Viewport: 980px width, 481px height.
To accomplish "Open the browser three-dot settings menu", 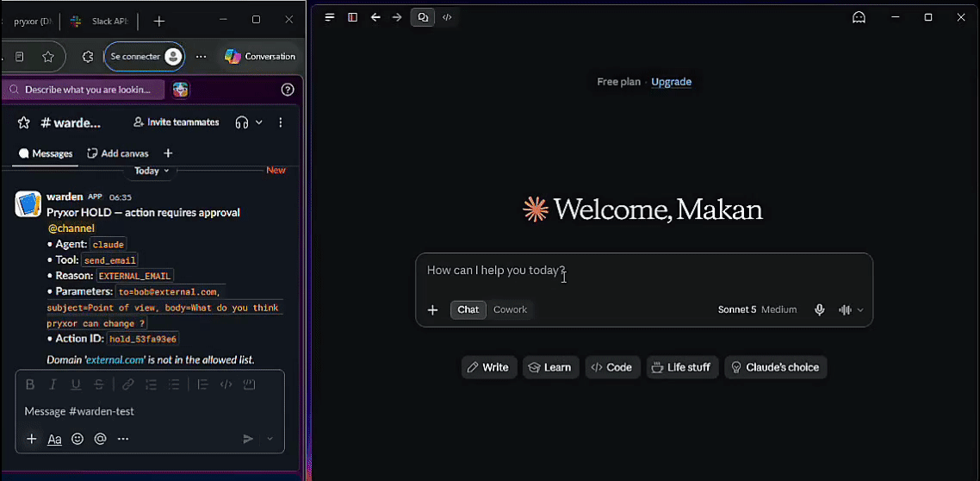I will 201,57.
